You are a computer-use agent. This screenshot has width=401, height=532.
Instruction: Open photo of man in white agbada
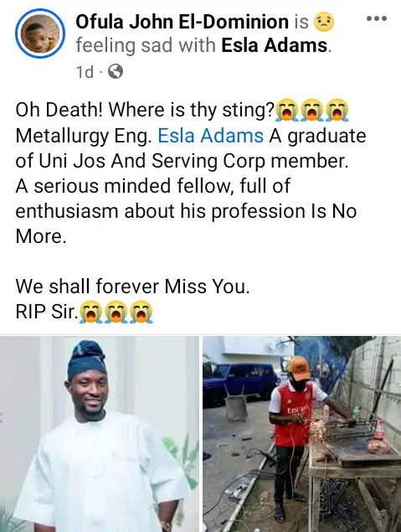point(100,434)
